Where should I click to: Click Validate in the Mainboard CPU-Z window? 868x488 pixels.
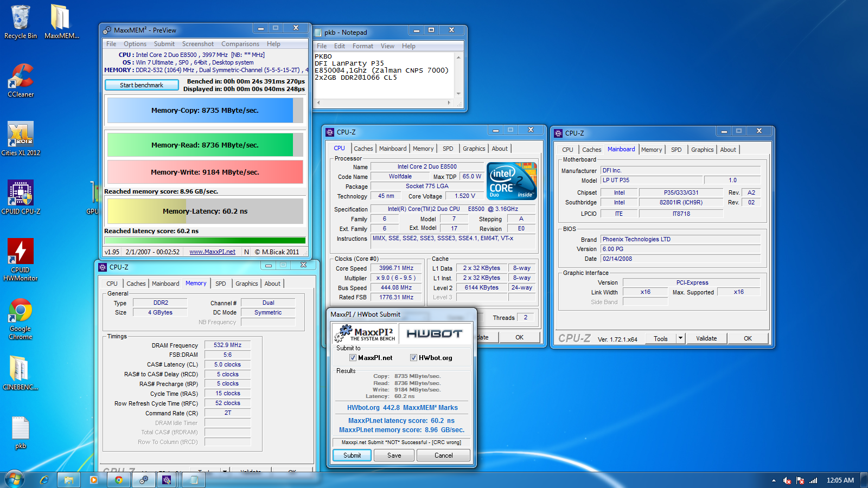pos(706,338)
